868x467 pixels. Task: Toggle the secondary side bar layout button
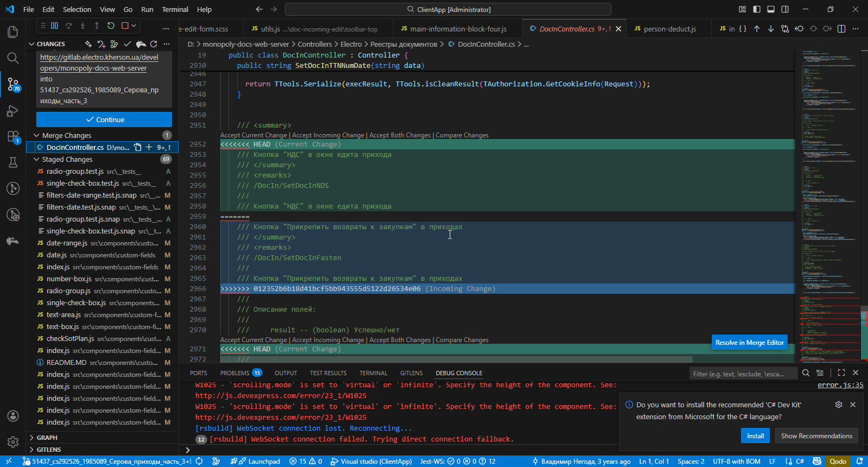(785, 9)
